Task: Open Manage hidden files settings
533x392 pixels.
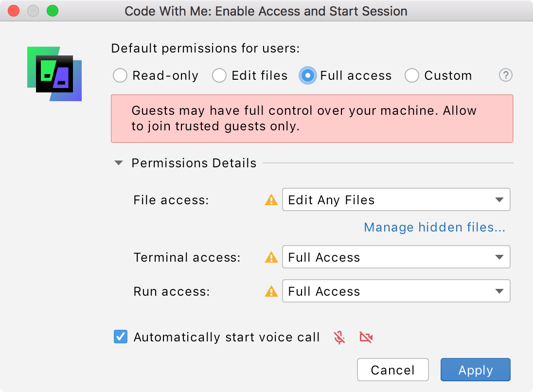Action: (x=434, y=227)
